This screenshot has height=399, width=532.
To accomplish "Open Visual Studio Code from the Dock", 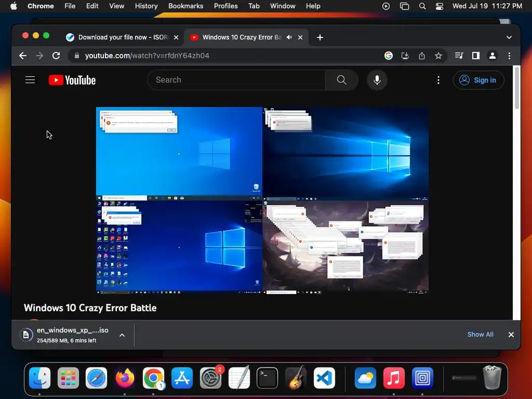I will 324,378.
